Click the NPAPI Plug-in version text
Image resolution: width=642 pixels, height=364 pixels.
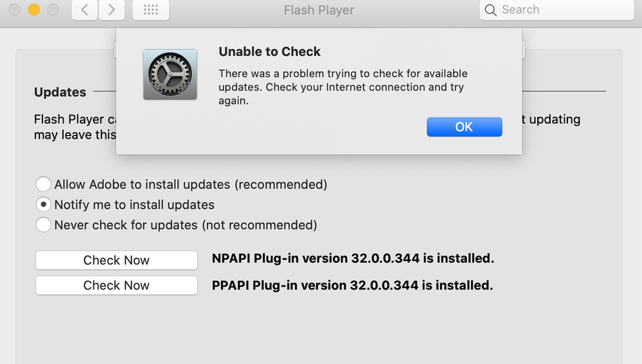coord(353,259)
